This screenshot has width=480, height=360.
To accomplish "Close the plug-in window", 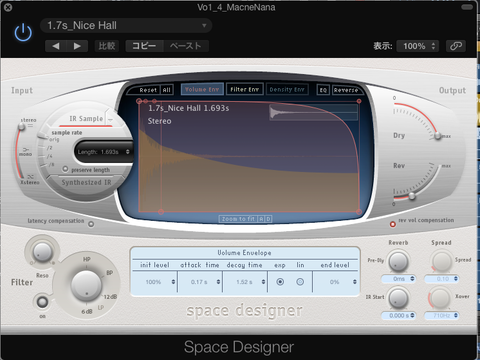I will coord(7,7).
